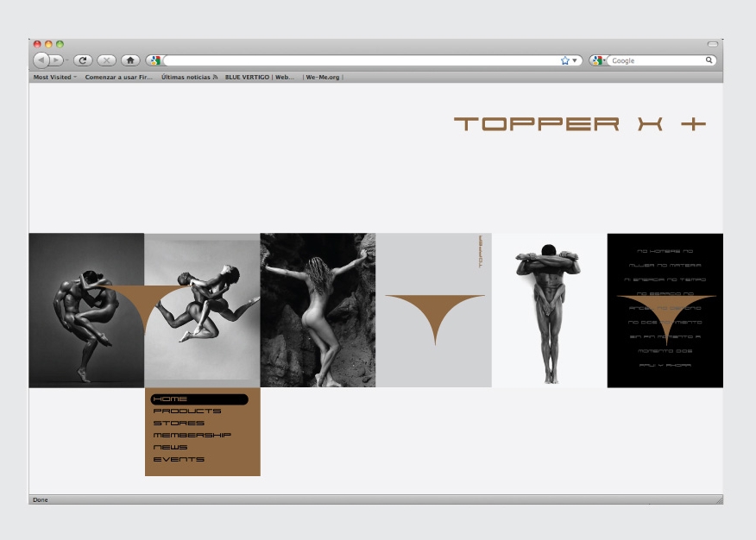Bookmark the page with the star icon

tap(565, 60)
